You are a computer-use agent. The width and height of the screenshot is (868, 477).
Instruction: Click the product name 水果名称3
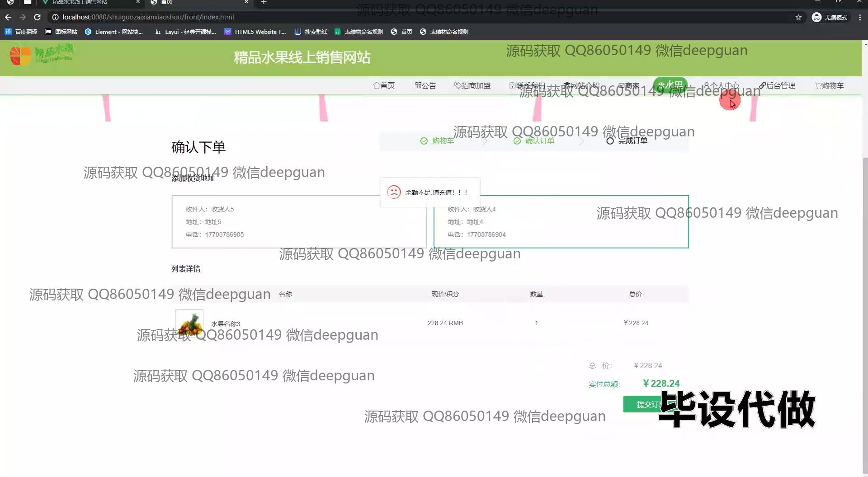click(x=226, y=324)
